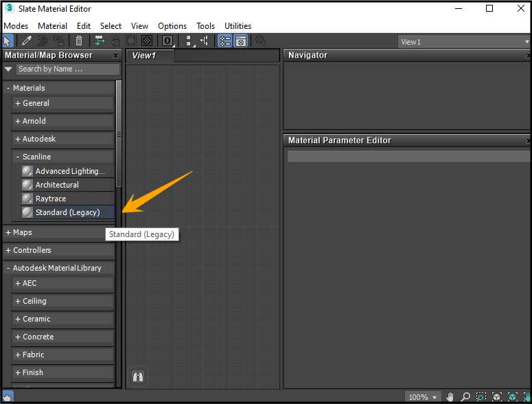Click Lay Out Children icon

[x=205, y=41]
